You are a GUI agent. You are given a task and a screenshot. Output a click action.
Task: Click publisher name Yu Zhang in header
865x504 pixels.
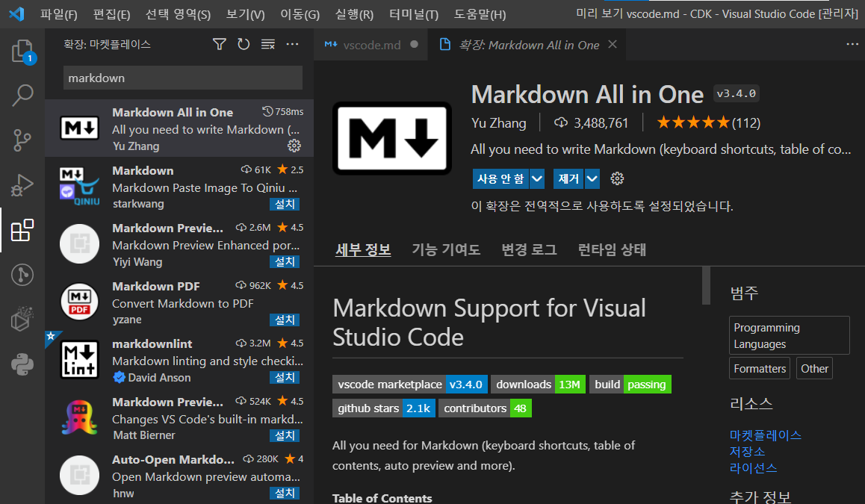(499, 123)
